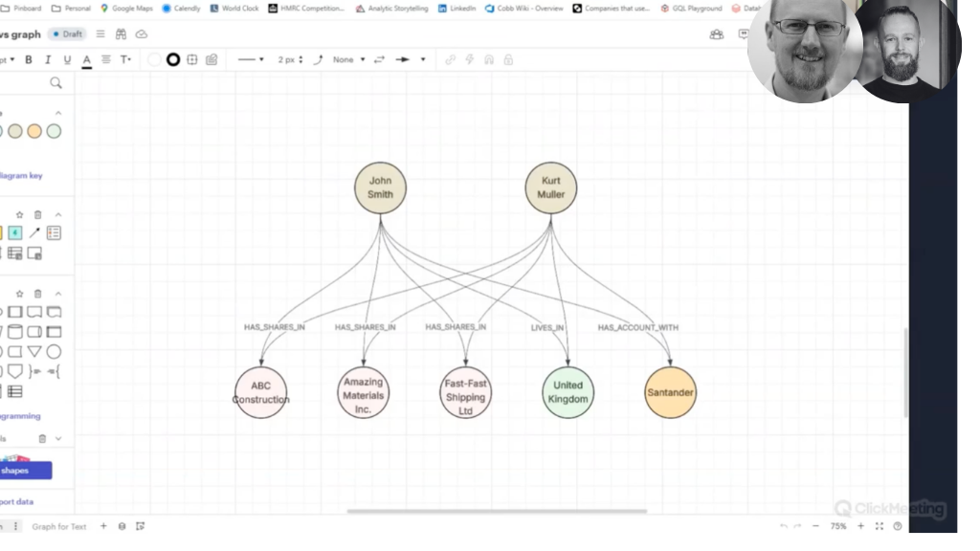Open the black line color swatch

click(173, 59)
